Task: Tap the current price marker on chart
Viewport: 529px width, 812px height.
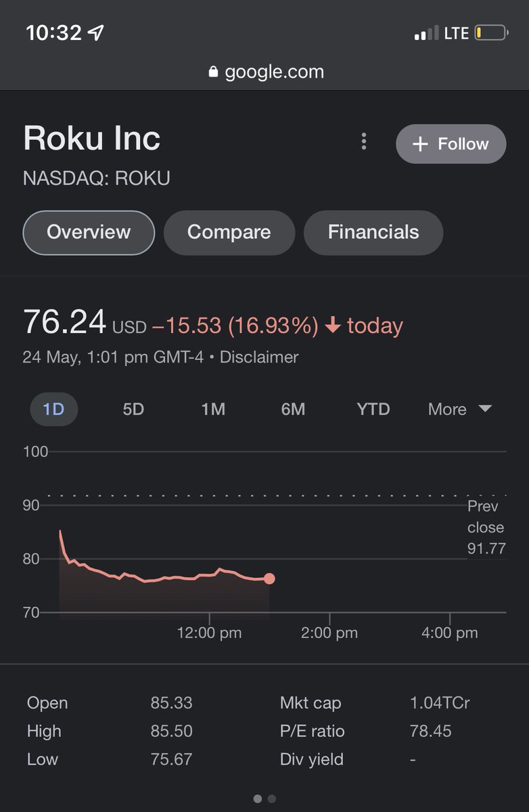Action: (269, 579)
